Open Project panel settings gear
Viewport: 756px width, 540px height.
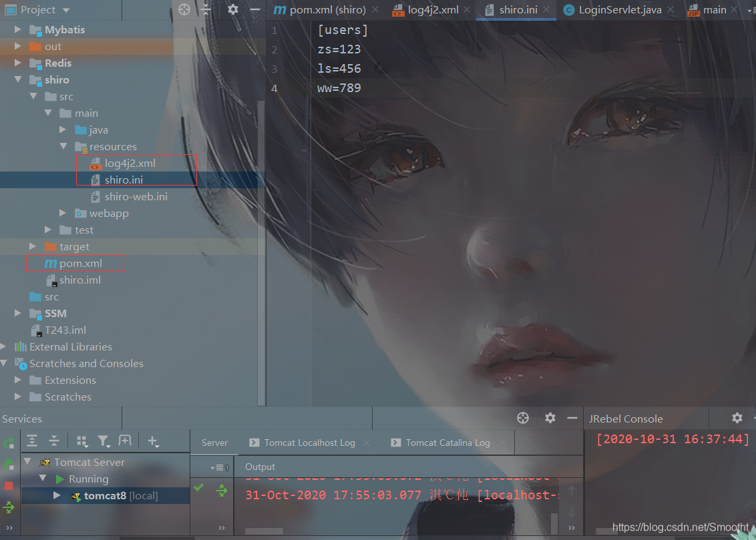click(233, 9)
